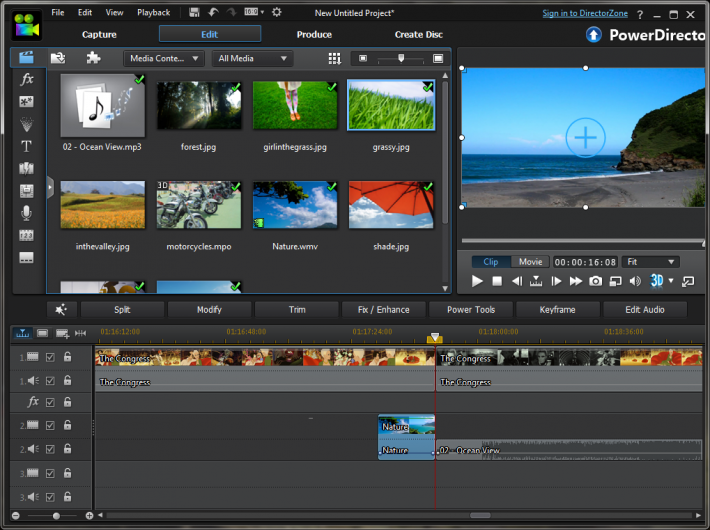Open the Effect Room fx icon
This screenshot has width=710, height=530.
(x=27, y=79)
